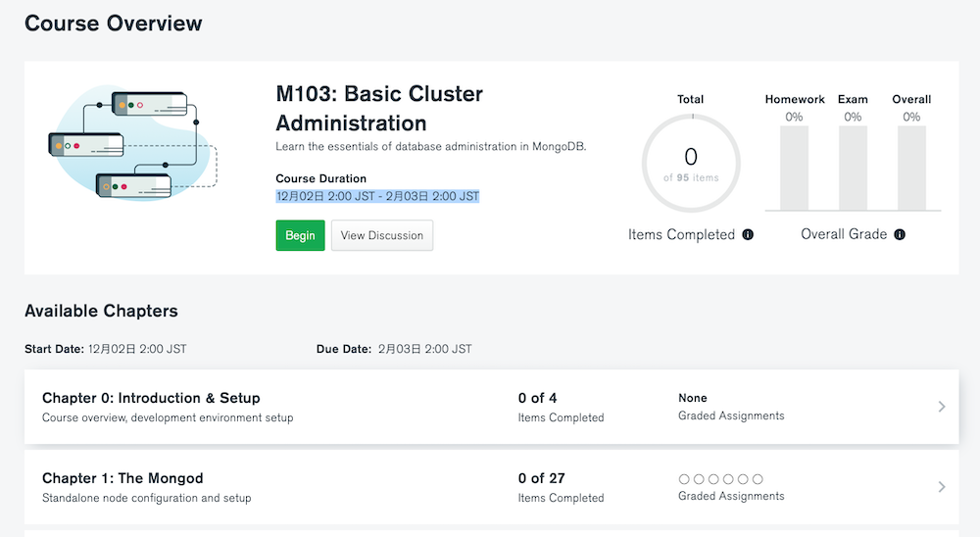
Task: Click the Overall grade bar
Action: (x=911, y=169)
